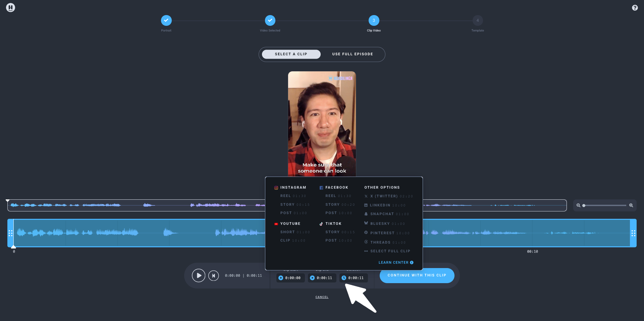Open the help question mark icon
Viewport: 644px width, 321px height.
click(x=635, y=8)
